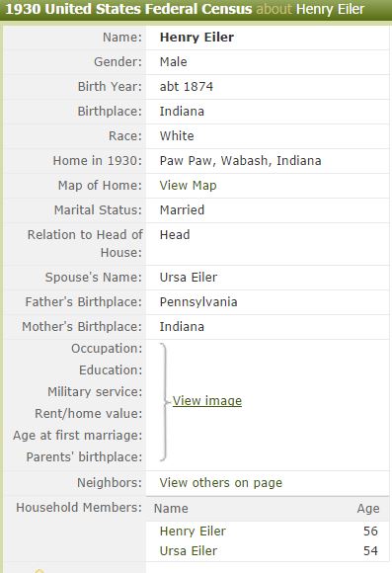
Task: Open the View Map link
Action: click(x=188, y=186)
